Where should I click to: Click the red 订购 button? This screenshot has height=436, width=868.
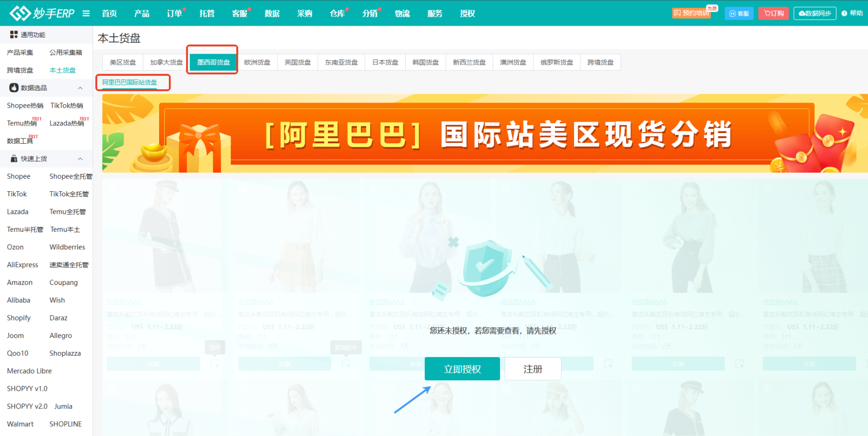click(773, 13)
